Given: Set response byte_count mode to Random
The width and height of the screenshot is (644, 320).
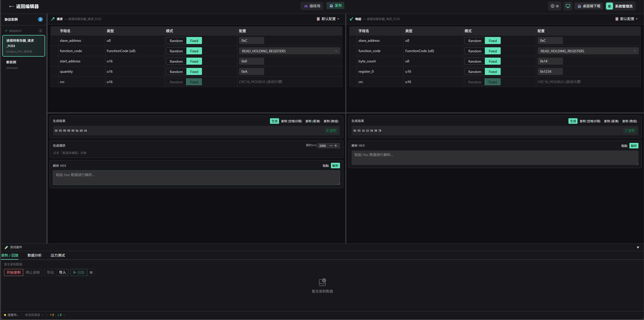Looking at the screenshot, I should [474, 61].
